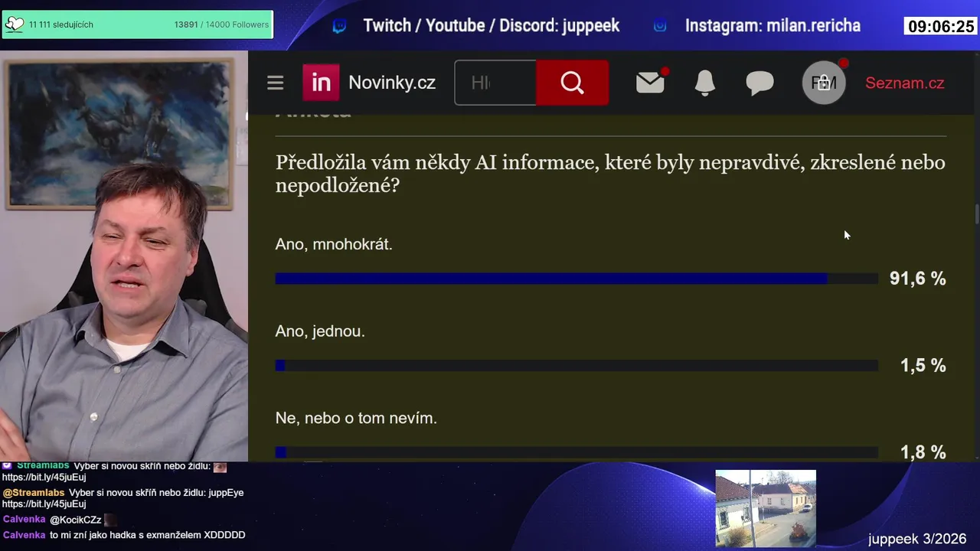Click the follower goal bar 13891 / 14000
This screenshot has width=980, height=551.
(138, 24)
